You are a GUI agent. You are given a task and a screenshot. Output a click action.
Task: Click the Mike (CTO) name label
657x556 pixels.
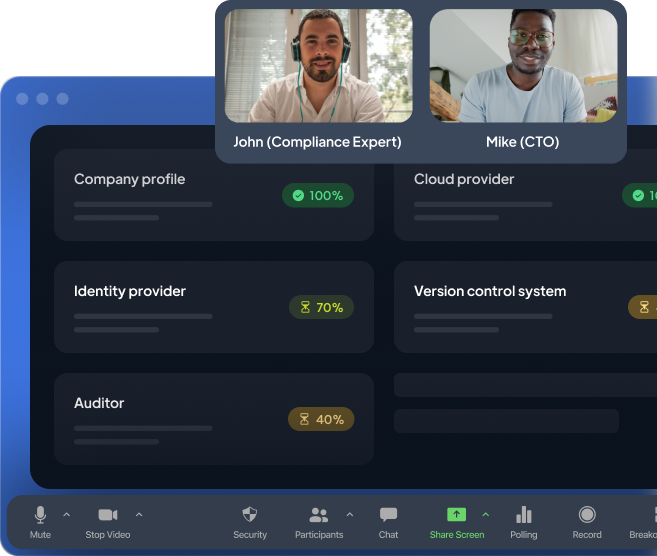pos(522,142)
